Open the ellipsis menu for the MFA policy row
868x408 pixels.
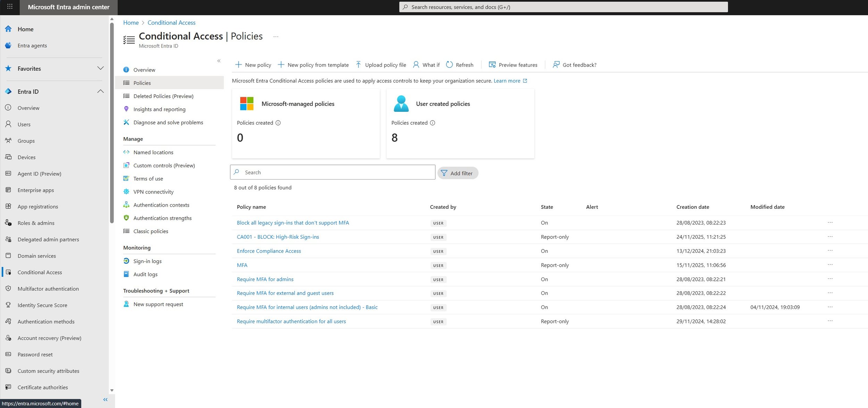[830, 264]
